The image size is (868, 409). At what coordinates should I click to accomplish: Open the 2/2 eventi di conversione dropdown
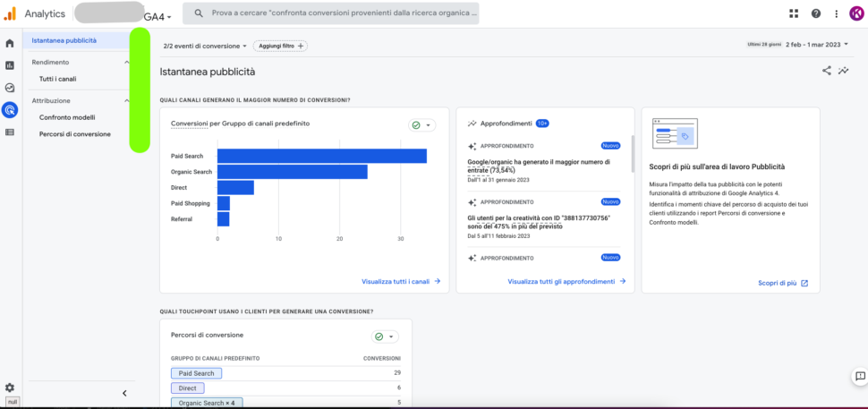pos(205,46)
